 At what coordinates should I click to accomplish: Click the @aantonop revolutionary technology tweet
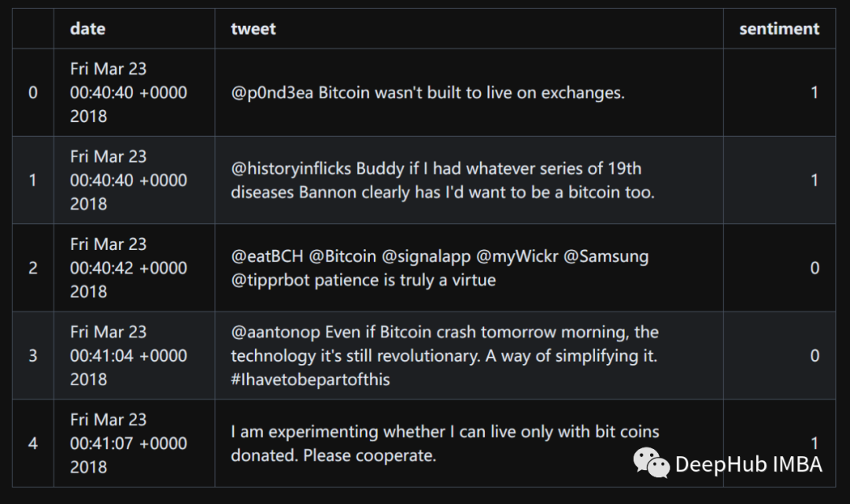(445, 355)
